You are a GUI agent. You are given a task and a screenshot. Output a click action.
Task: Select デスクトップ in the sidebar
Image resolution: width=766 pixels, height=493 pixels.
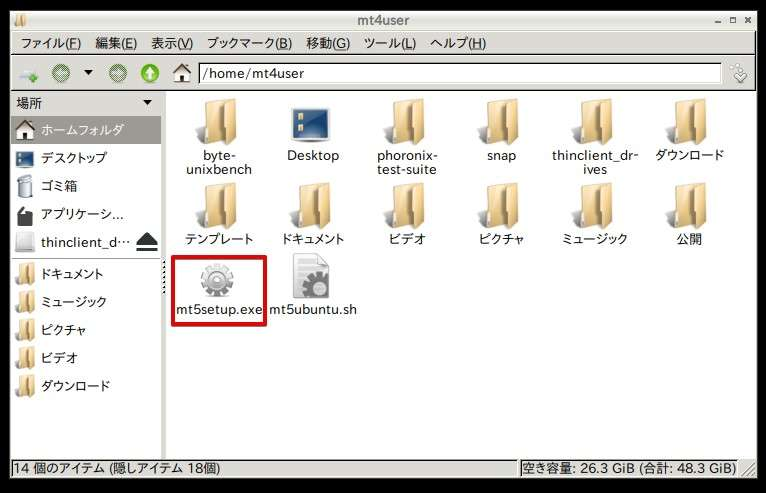tap(86, 158)
